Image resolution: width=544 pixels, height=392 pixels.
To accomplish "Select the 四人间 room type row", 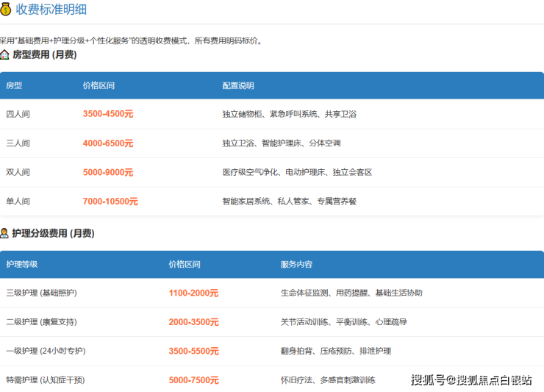I will 18,114.
